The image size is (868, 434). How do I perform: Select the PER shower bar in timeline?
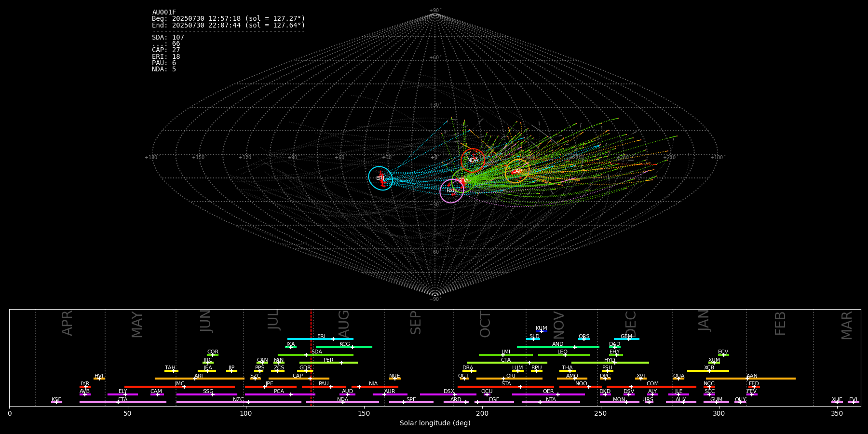coord(328,363)
